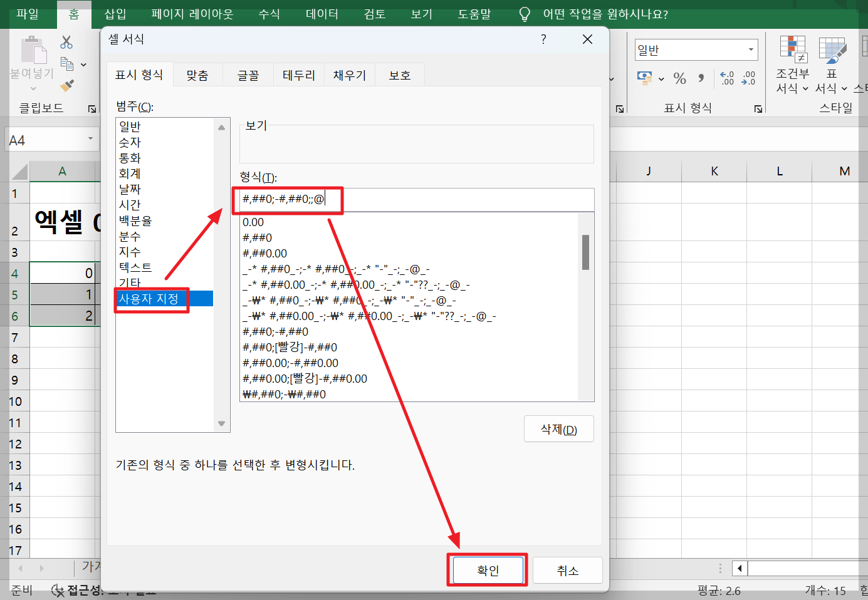Switch to the 데이터 ribbon tab
The height and width of the screenshot is (600, 868).
click(322, 14)
